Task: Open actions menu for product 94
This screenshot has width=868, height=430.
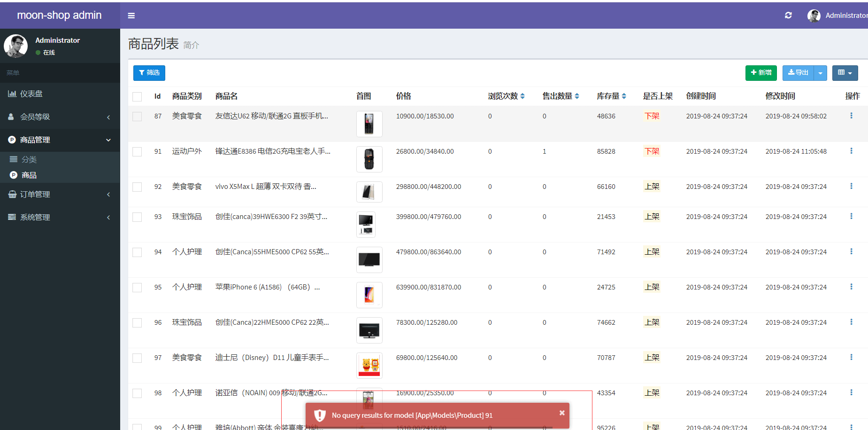Action: pos(851,251)
